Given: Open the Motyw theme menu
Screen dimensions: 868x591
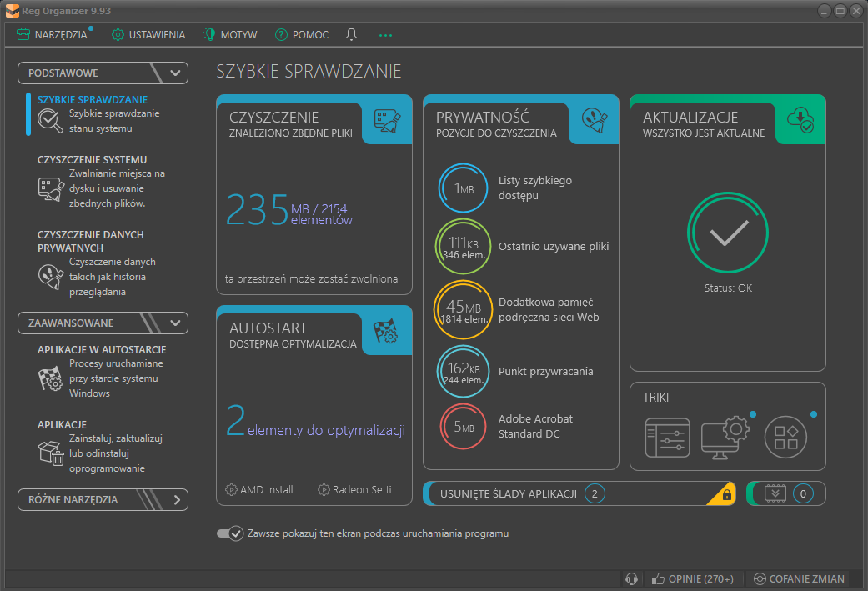Looking at the screenshot, I should 230,35.
